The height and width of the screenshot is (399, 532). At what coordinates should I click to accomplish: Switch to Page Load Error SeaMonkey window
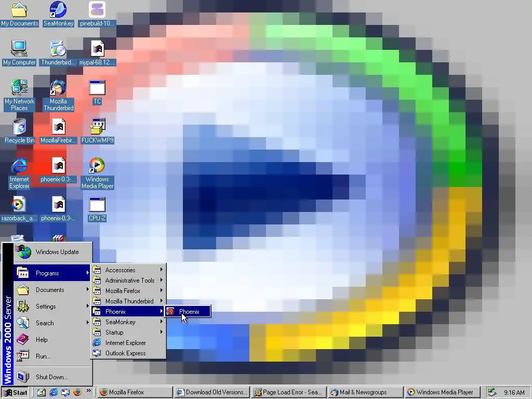pyautogui.click(x=289, y=392)
